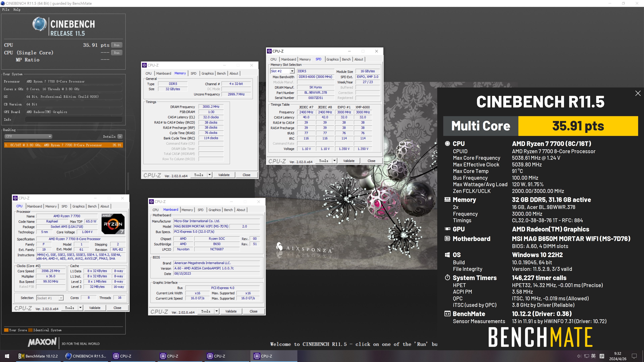Open volume speaker icon in system tray

(x=579, y=356)
